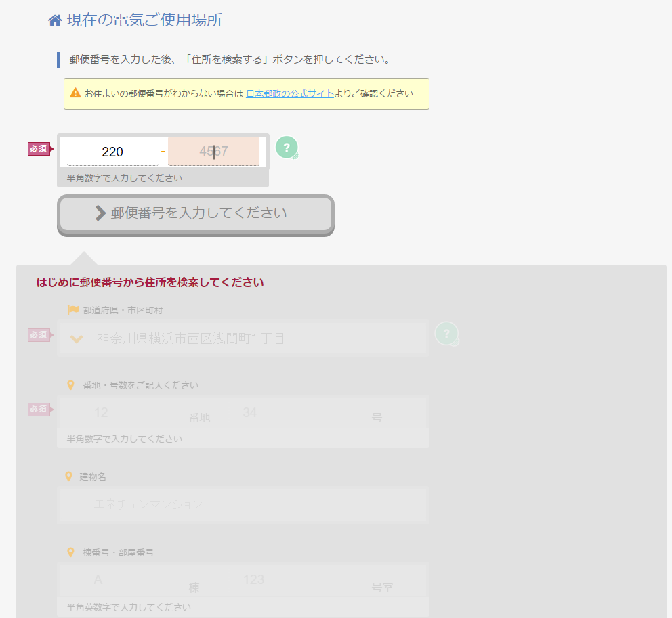This screenshot has height=618, width=672.
Task: Click the first postal code field showing 220
Action: point(112,152)
